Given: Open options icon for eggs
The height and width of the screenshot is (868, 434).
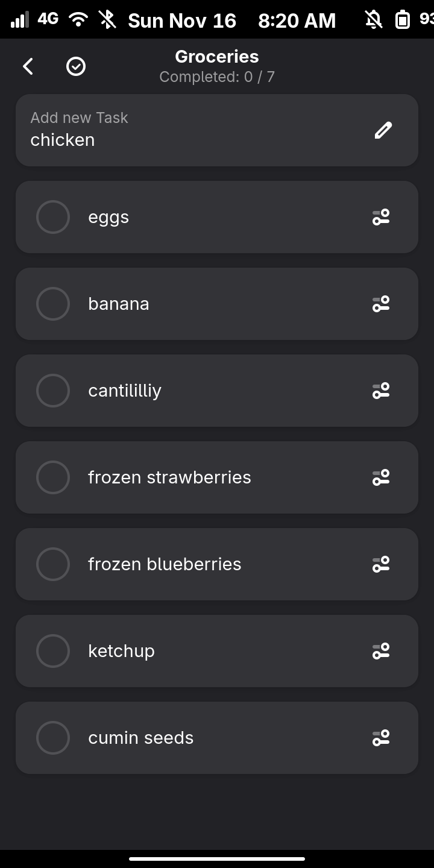Looking at the screenshot, I should [381, 217].
